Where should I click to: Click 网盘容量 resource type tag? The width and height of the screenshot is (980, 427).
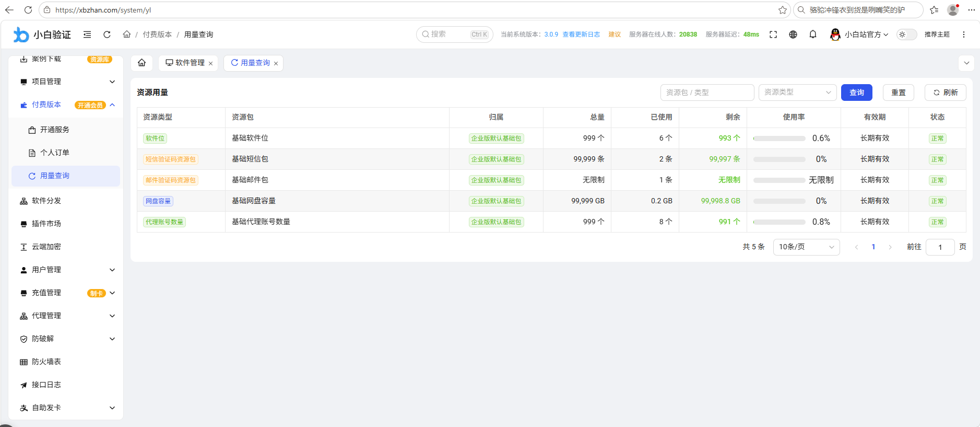click(158, 201)
